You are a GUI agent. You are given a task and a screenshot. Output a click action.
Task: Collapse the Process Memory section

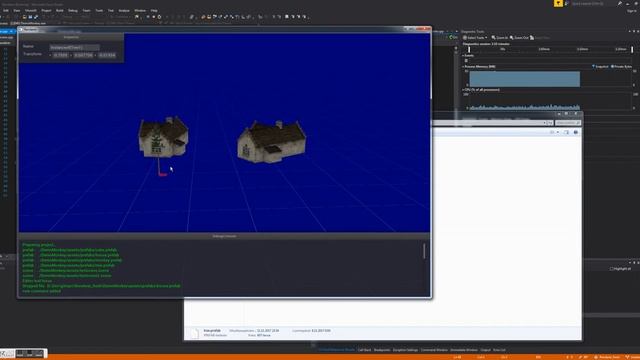pos(463,67)
